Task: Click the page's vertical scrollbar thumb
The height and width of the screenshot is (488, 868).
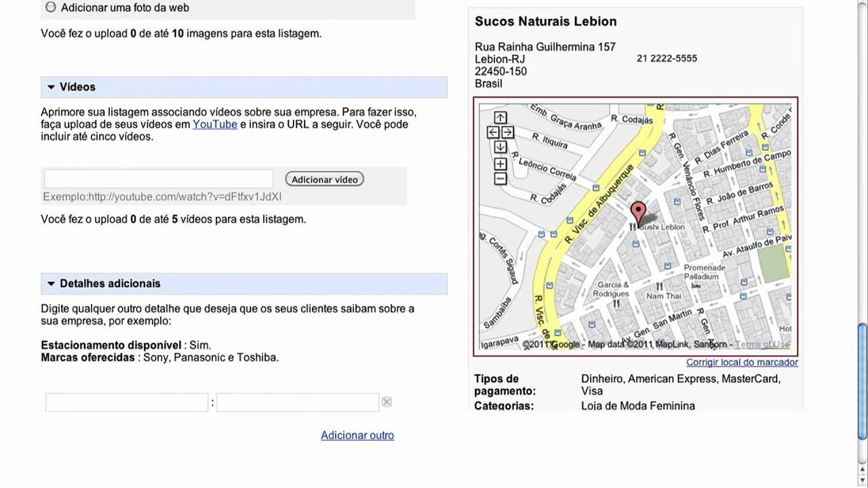Action: pos(863,381)
